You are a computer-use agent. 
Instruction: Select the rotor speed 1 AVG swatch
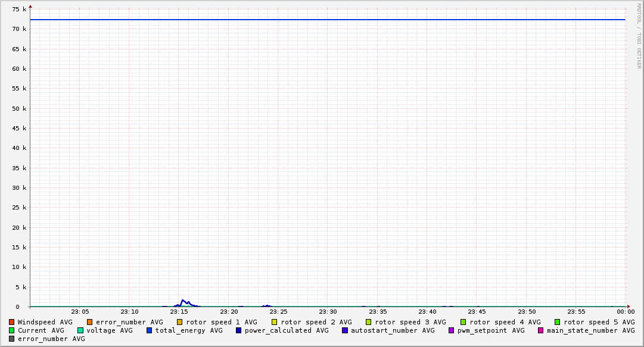pyautogui.click(x=180, y=322)
